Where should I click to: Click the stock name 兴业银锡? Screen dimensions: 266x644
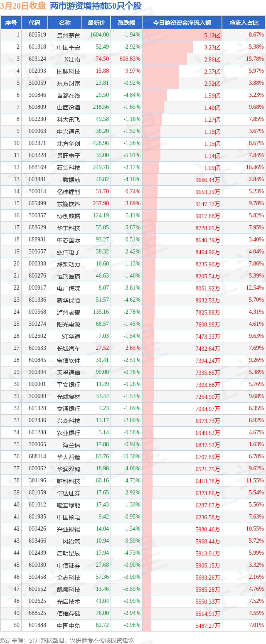click(x=69, y=529)
